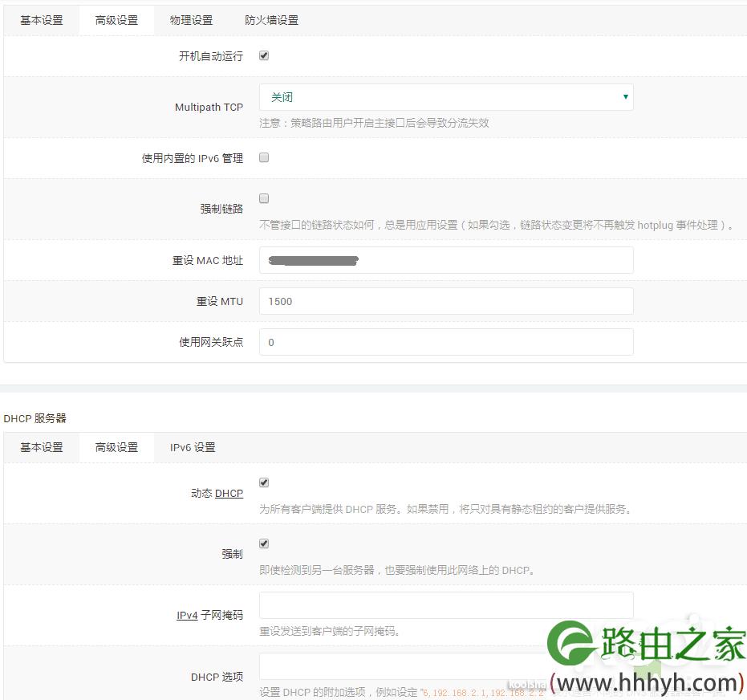747x700 pixels.
Task: Click the hint 重设发送到客户端的子网掩码
Action: tap(330, 632)
